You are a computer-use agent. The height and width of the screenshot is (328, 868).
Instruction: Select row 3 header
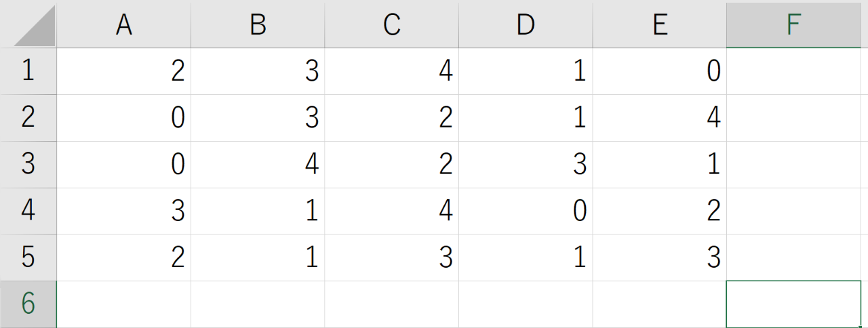[x=28, y=165]
